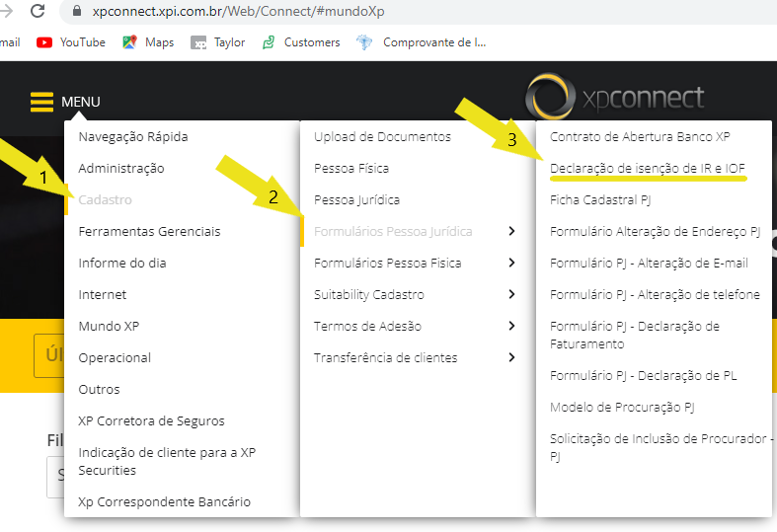This screenshot has height=532, width=777.
Task: Expand Formulários Pessoa Fisica chevron
Action: point(511,263)
